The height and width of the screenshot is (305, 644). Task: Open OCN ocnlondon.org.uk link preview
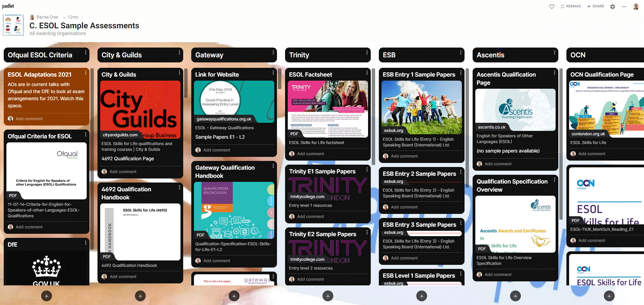click(x=607, y=109)
